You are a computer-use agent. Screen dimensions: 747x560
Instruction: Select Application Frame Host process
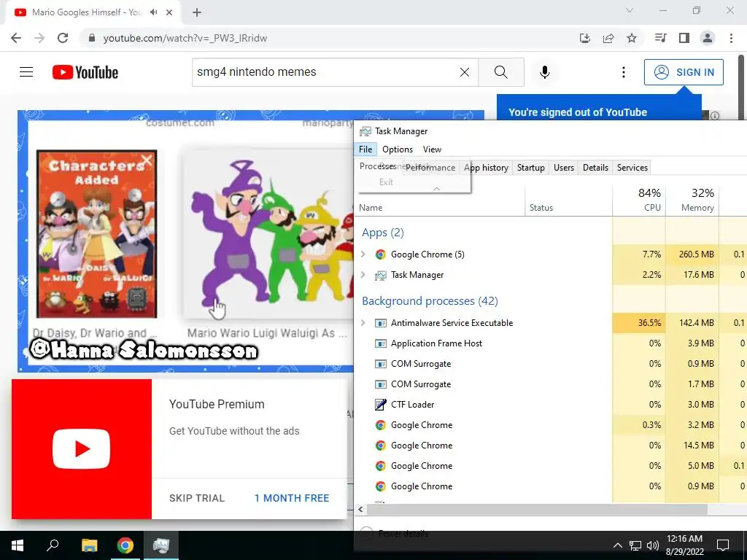550,343
